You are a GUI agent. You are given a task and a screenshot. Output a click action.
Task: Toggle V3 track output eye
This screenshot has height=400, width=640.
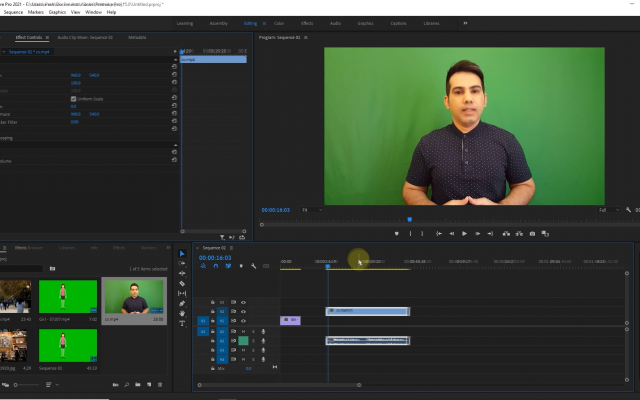coord(243,302)
